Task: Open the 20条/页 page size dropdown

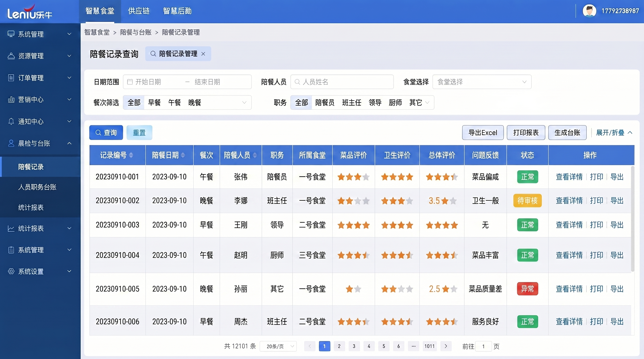Action: point(278,346)
